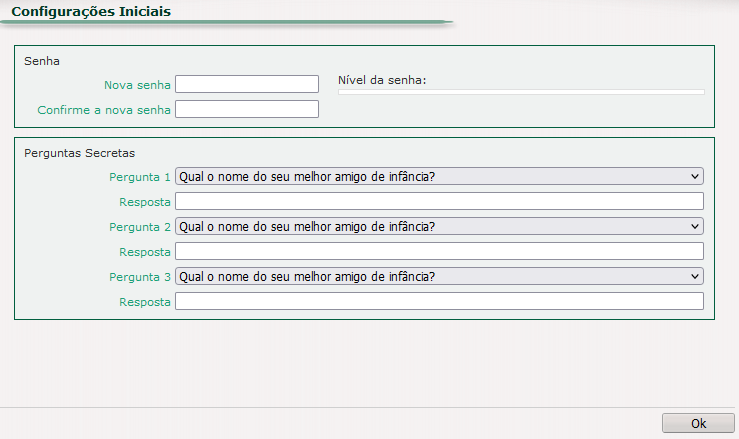This screenshot has width=739, height=439.
Task: Open the Pergunta 2 dropdown
Action: point(439,226)
